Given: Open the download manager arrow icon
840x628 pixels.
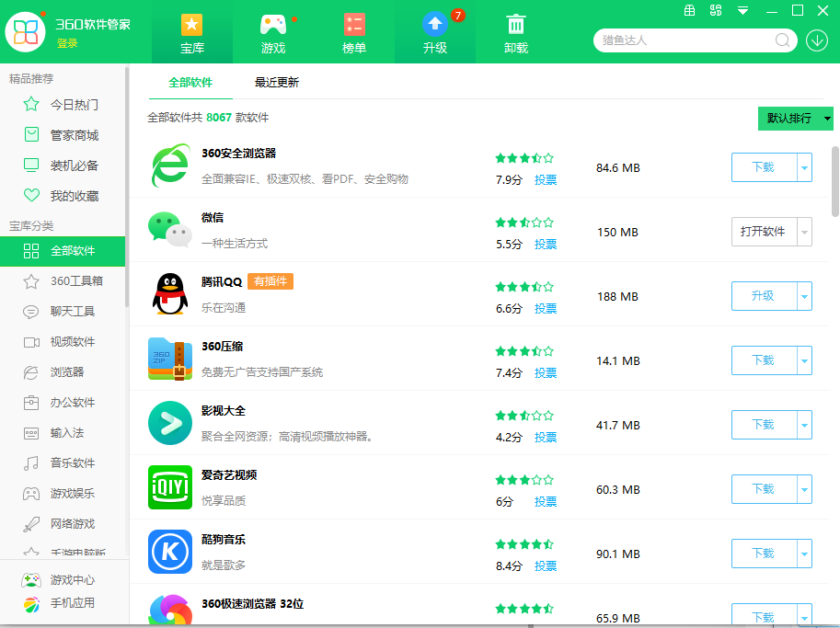Looking at the screenshot, I should (x=816, y=40).
